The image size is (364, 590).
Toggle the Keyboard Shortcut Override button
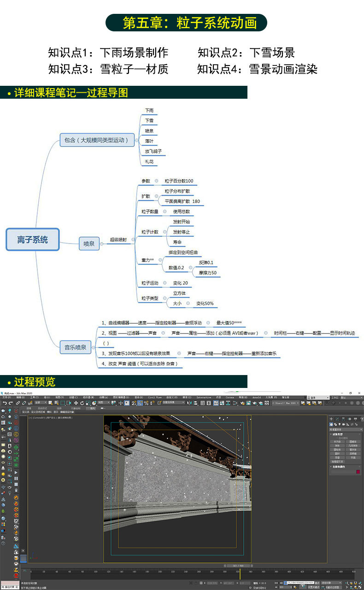click(x=127, y=403)
